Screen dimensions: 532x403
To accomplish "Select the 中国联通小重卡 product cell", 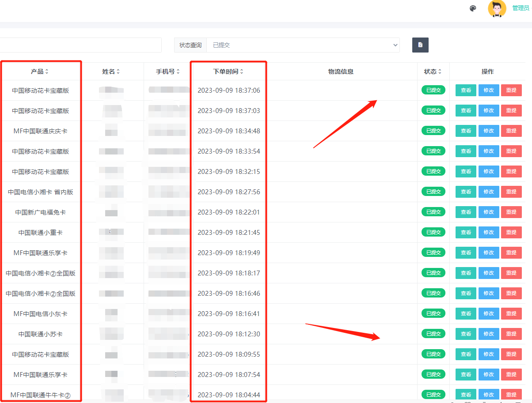I will tap(41, 233).
